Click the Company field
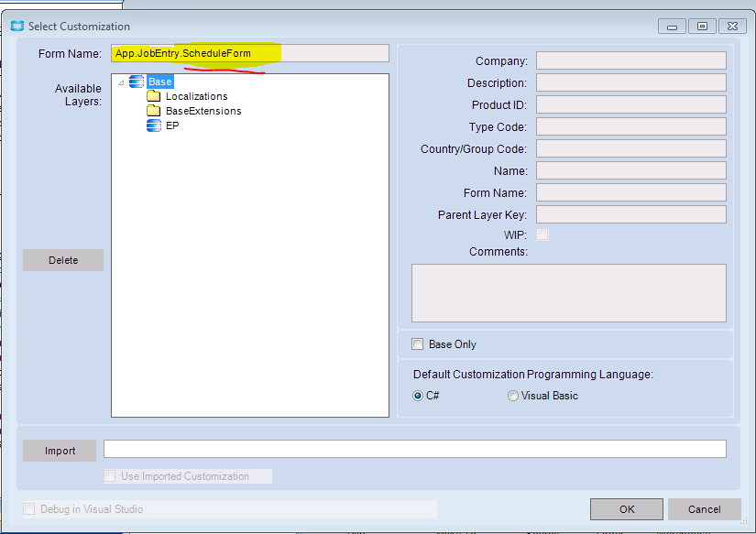Viewport: 756px width, 534px height. point(631,60)
